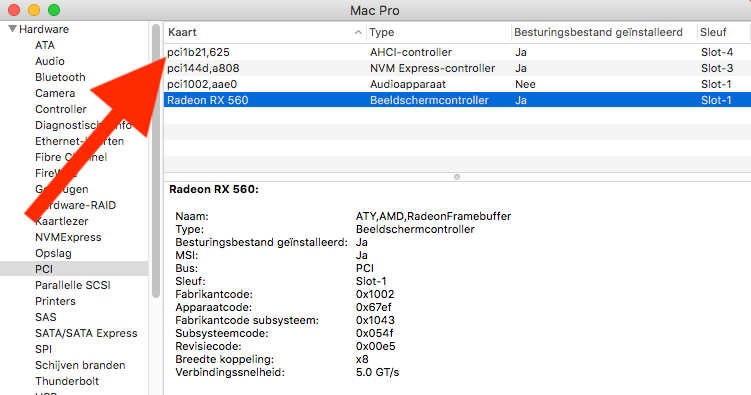Click the Radeon RX 560 detail heading
The height and width of the screenshot is (395, 751).
pyautogui.click(x=214, y=190)
